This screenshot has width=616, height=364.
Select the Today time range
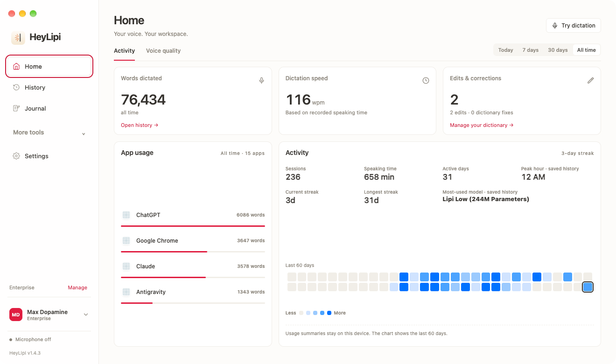click(x=505, y=50)
